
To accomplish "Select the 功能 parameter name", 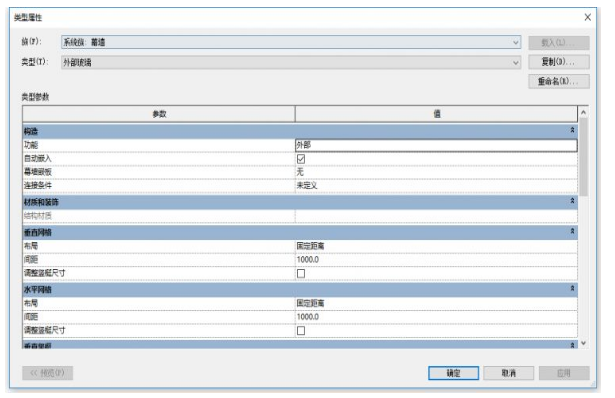I will click(x=31, y=145).
